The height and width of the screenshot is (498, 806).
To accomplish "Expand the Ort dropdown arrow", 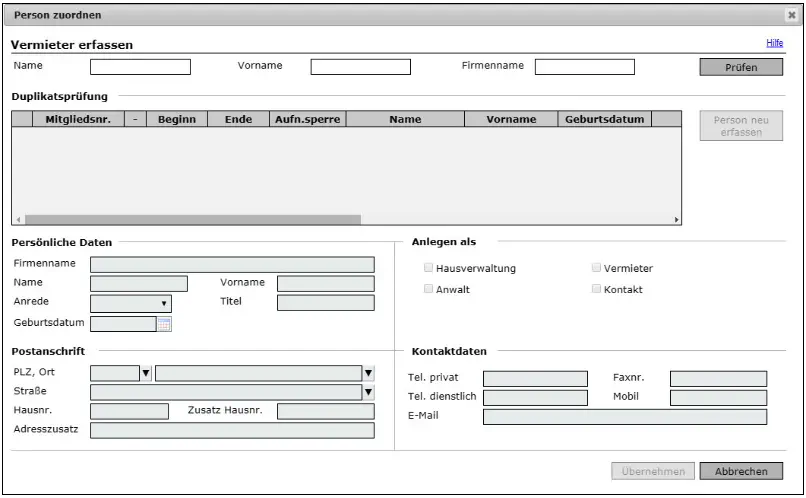I will pos(368,373).
